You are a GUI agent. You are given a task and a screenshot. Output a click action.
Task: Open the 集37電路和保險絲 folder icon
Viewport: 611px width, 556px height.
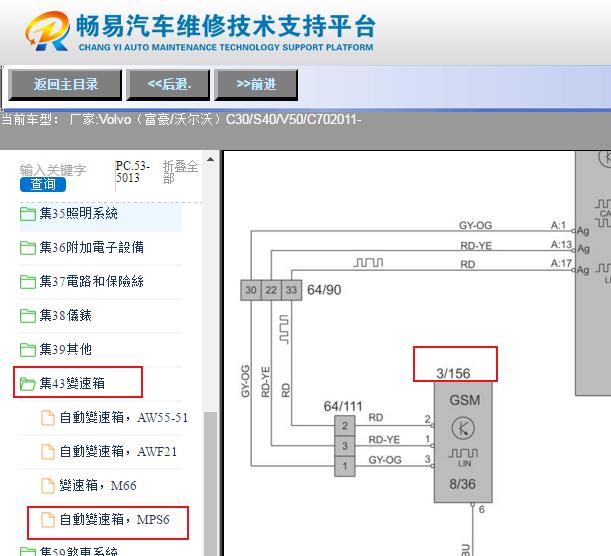[x=28, y=282]
